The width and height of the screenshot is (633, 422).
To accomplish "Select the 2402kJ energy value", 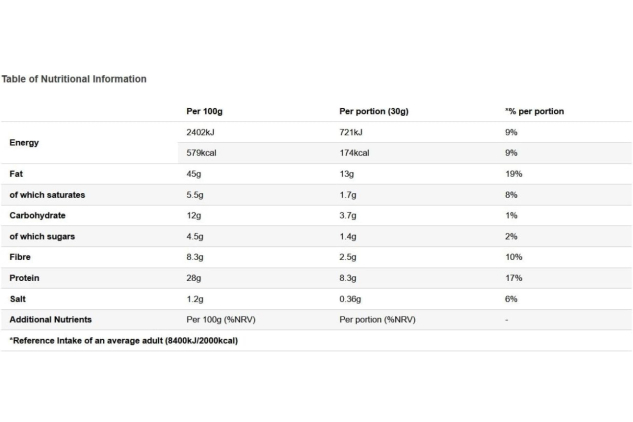I will point(200,132).
